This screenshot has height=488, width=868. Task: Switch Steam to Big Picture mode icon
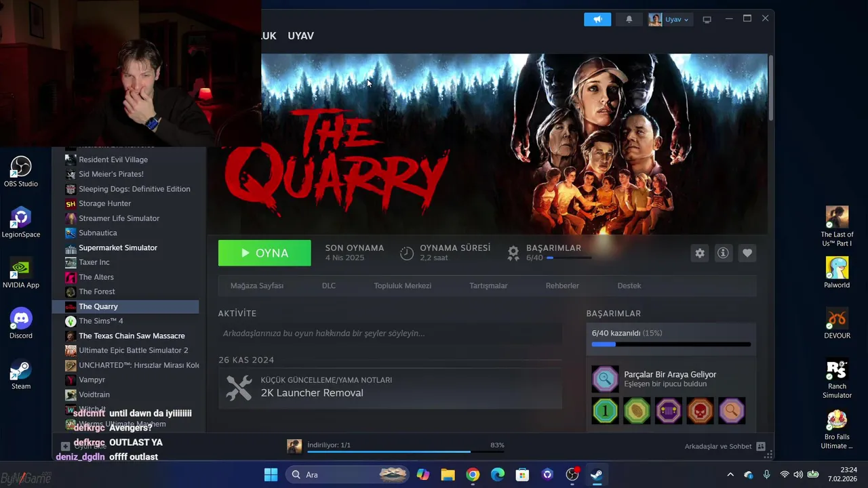coord(707,20)
